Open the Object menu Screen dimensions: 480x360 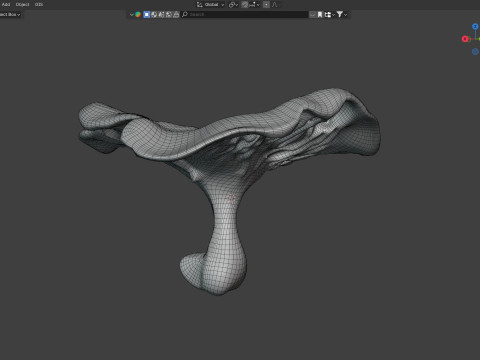[x=22, y=4]
